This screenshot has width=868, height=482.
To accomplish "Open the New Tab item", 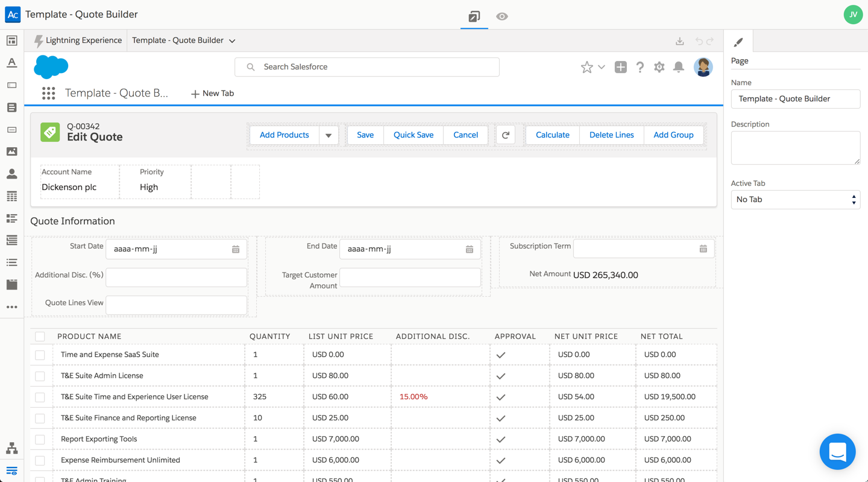I will point(212,94).
